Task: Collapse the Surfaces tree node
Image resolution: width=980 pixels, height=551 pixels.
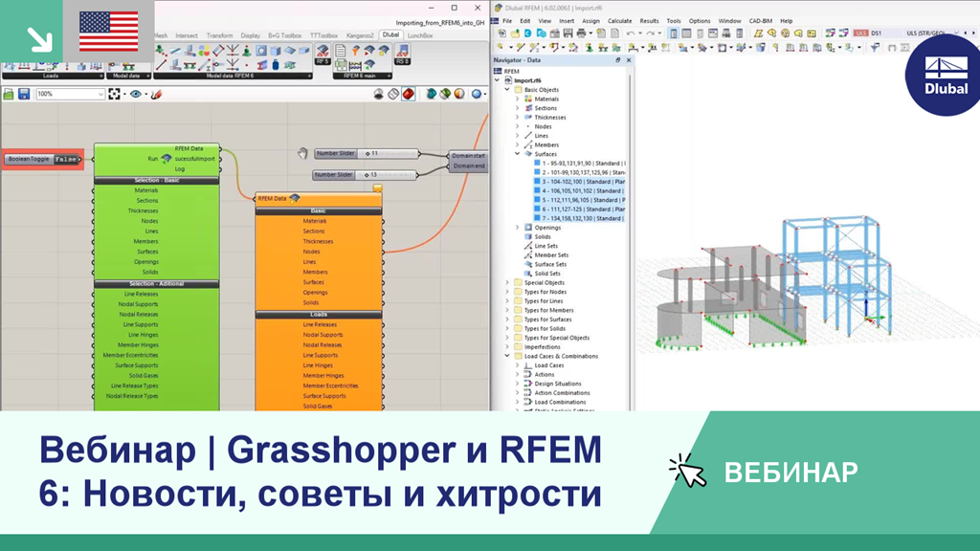Action: coord(518,154)
